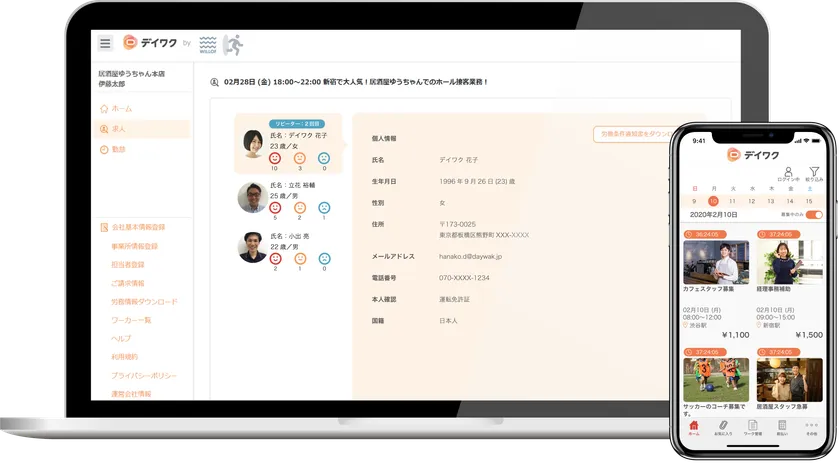Open ヘルプ link in the sidebar

point(121,338)
